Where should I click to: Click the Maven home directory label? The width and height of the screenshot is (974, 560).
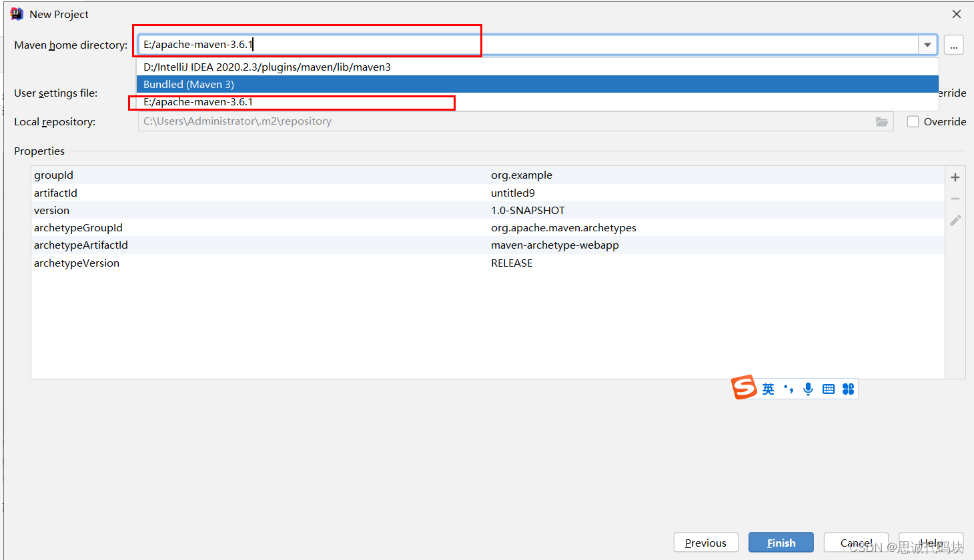point(71,45)
